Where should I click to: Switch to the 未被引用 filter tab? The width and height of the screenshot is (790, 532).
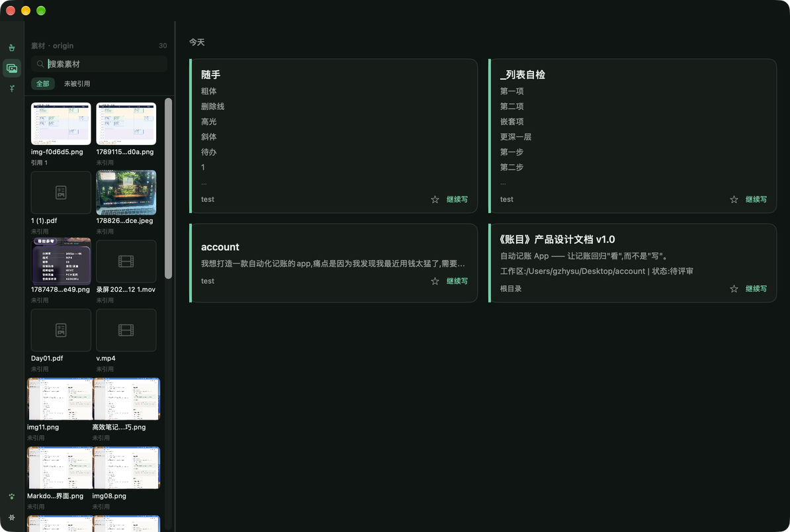pyautogui.click(x=77, y=83)
